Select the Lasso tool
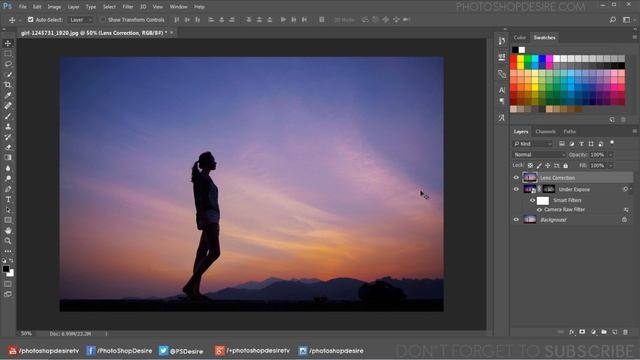Image resolution: width=640 pixels, height=360 pixels. [8, 64]
